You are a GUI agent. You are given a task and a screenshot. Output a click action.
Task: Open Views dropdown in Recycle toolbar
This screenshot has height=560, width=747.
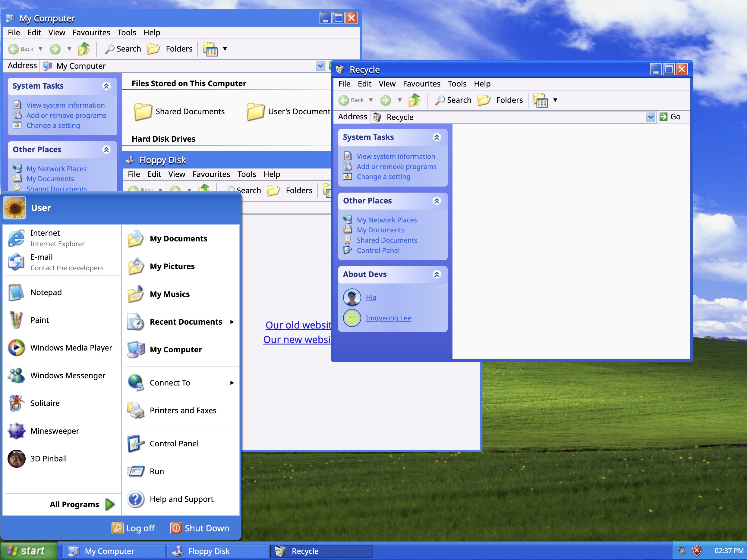coord(556,100)
